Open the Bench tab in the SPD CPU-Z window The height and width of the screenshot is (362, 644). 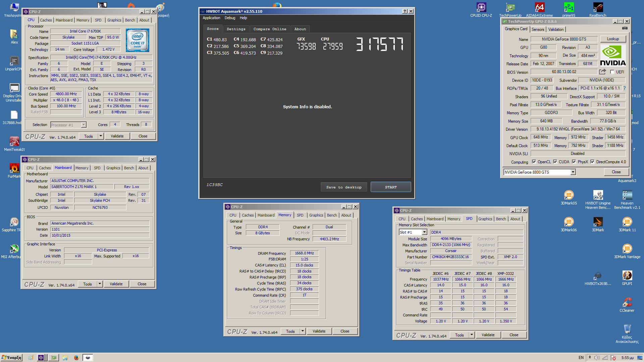pyautogui.click(x=501, y=219)
